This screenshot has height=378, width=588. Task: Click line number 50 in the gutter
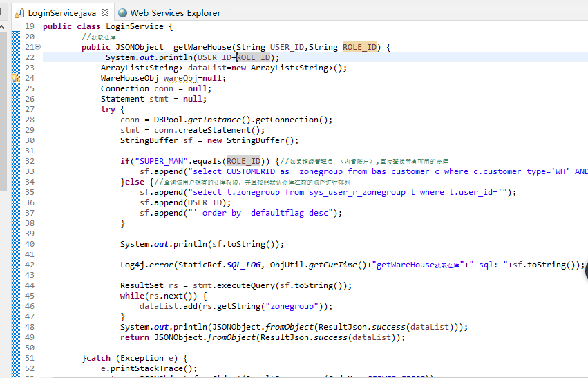pos(30,348)
